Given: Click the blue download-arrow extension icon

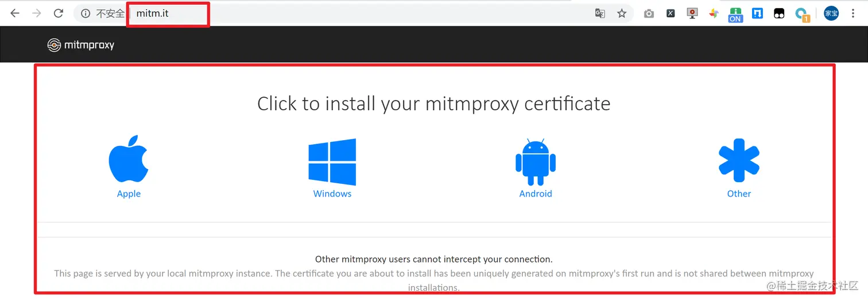Looking at the screenshot, I should [757, 13].
